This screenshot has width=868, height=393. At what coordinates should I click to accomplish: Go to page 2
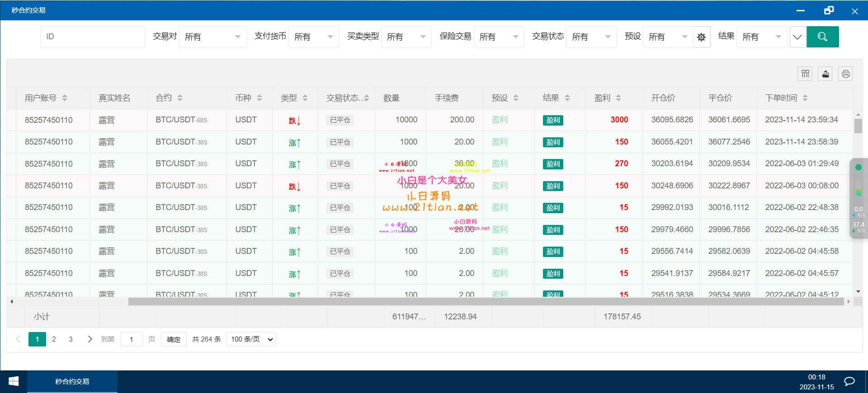54,339
